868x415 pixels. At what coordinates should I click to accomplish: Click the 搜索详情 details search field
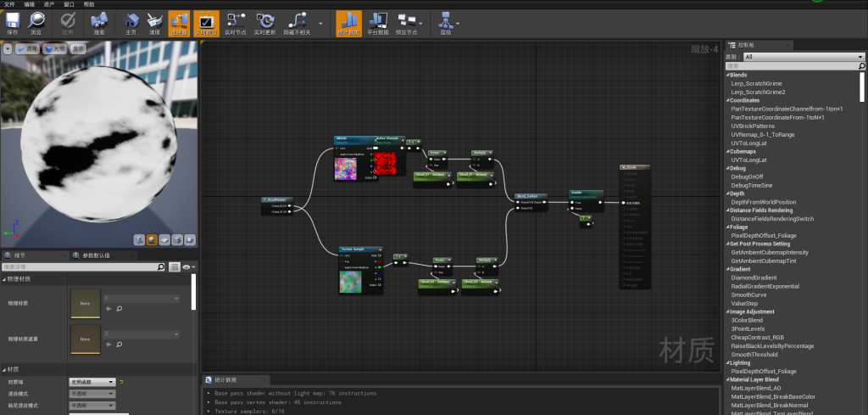pos(83,267)
